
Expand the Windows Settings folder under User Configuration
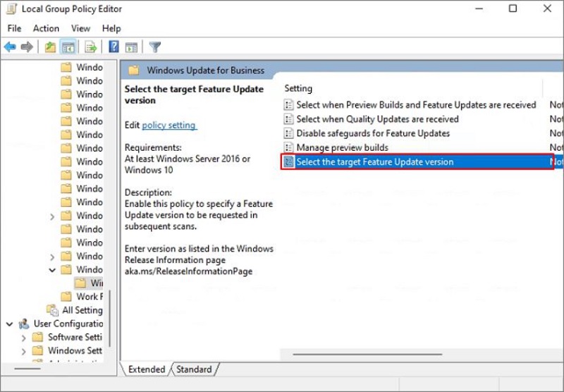(23, 350)
